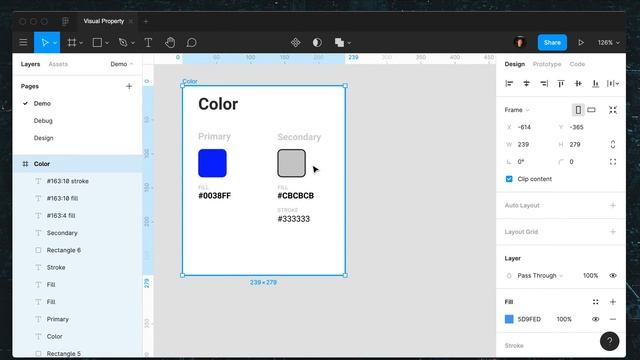Switch to the Assets tab
This screenshot has width=640, height=360.
coord(58,64)
